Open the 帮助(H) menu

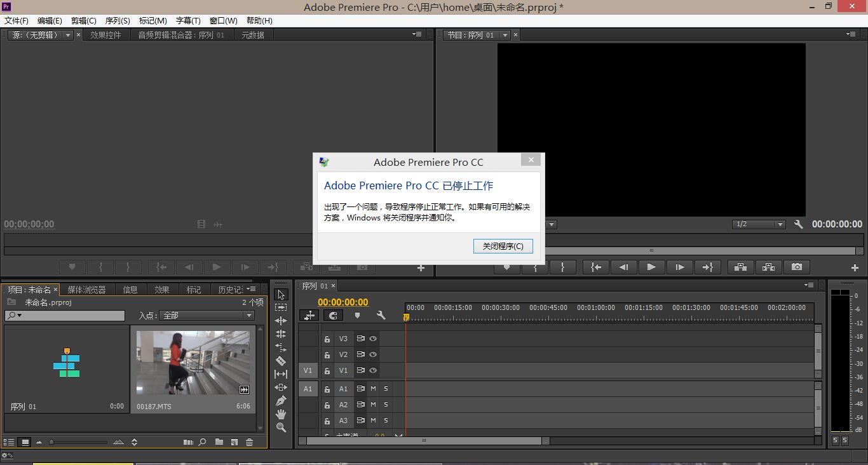pyautogui.click(x=259, y=21)
